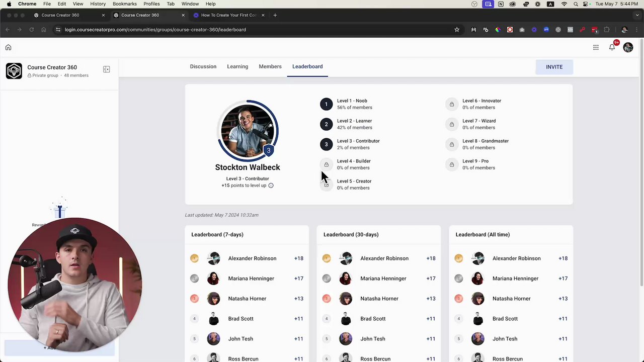Open Spotlight search in the menu bar

576,4
